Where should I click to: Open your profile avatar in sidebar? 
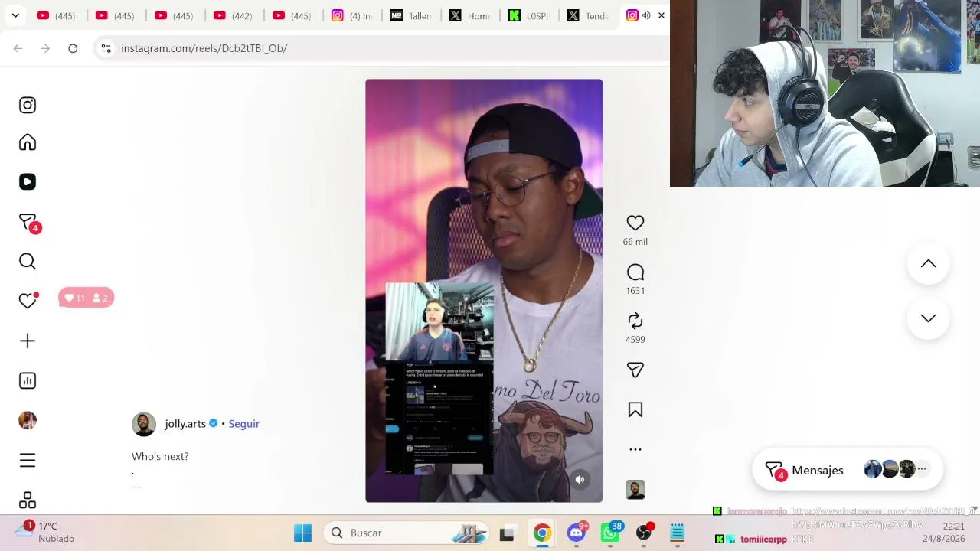28,420
